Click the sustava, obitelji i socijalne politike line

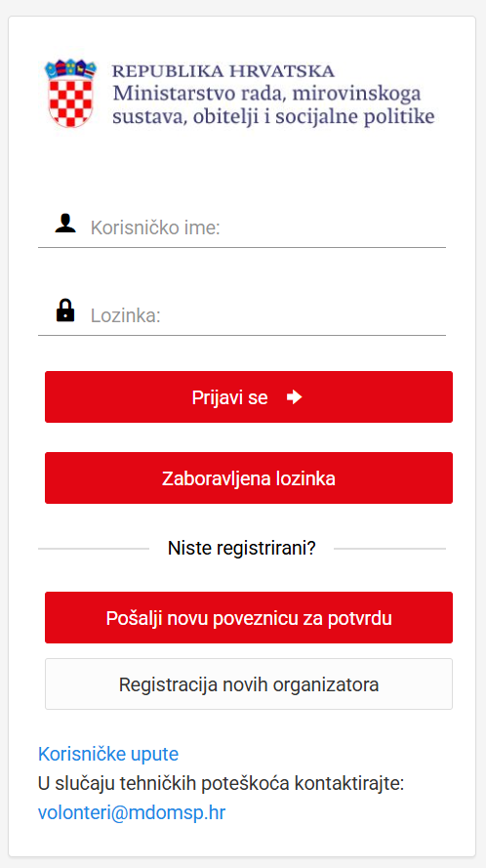coord(273,117)
